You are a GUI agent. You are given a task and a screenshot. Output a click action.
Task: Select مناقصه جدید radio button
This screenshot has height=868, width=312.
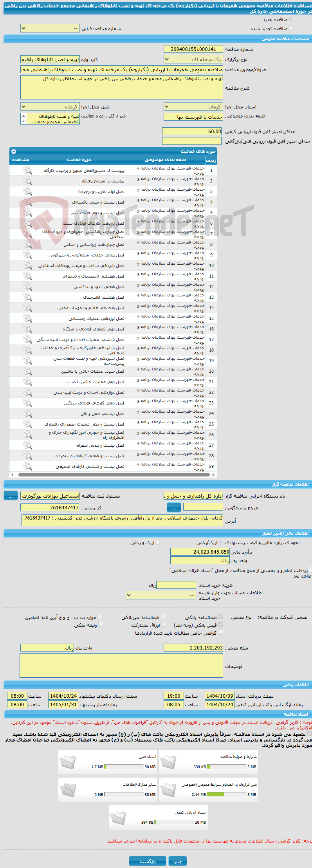tap(291, 19)
